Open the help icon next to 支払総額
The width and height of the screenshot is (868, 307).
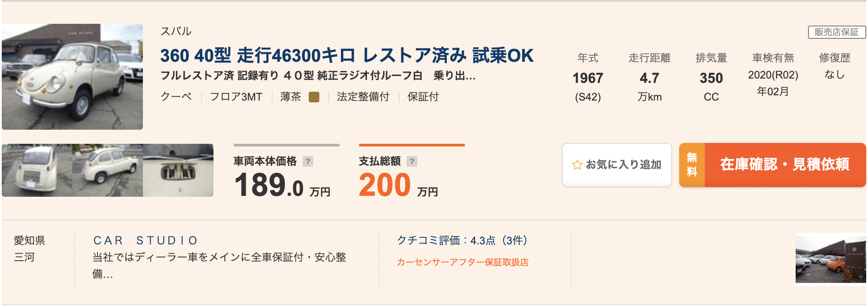412,161
